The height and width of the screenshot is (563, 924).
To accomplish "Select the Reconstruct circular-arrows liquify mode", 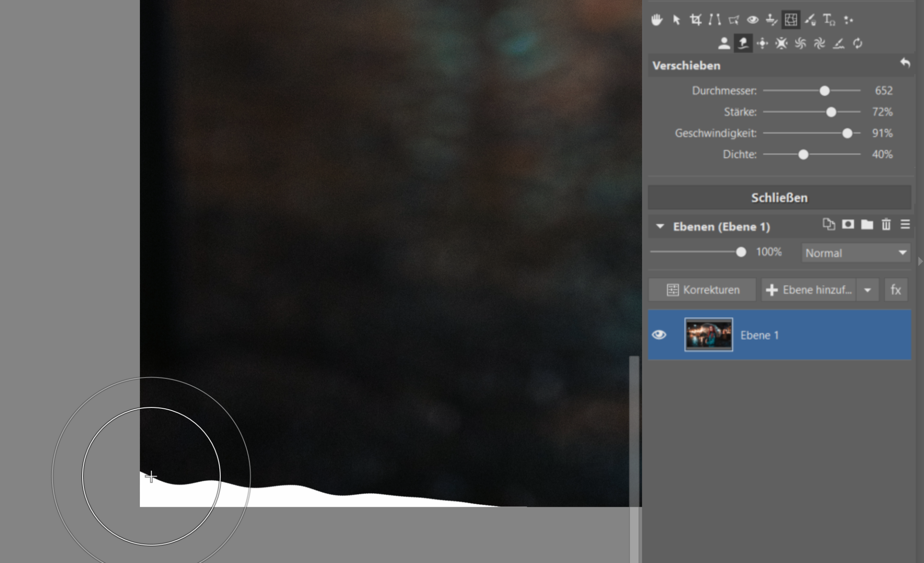I will tap(858, 43).
